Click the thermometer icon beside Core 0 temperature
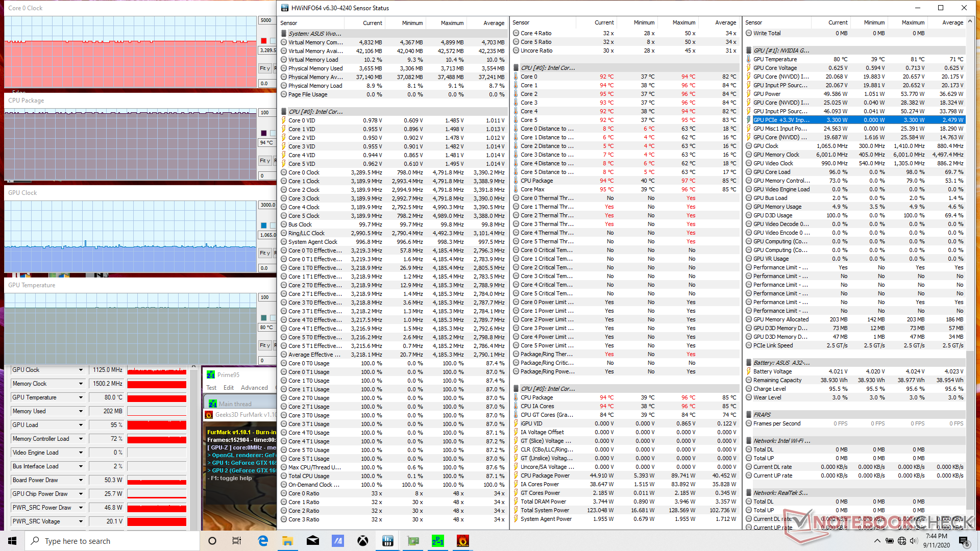980x551 pixels. tap(516, 77)
